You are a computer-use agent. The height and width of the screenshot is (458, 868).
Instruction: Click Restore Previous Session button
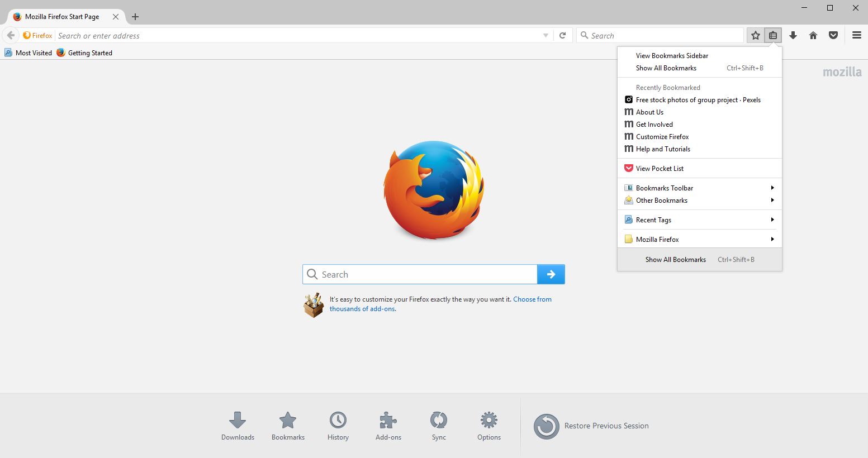pyautogui.click(x=591, y=426)
